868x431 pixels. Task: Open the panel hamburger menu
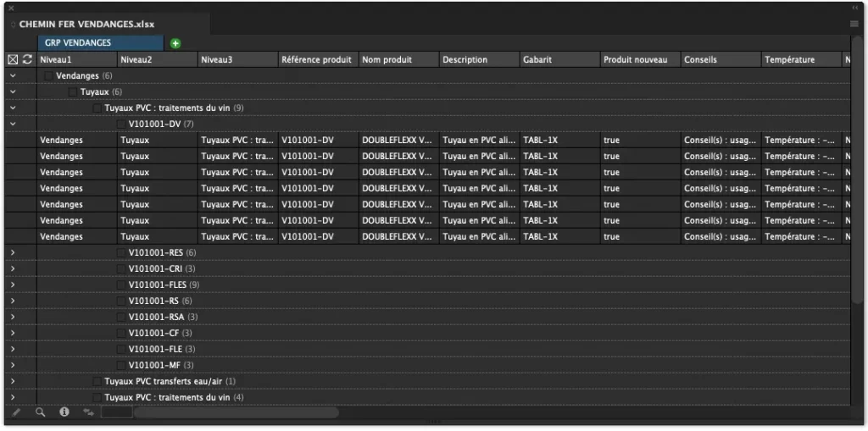point(854,25)
